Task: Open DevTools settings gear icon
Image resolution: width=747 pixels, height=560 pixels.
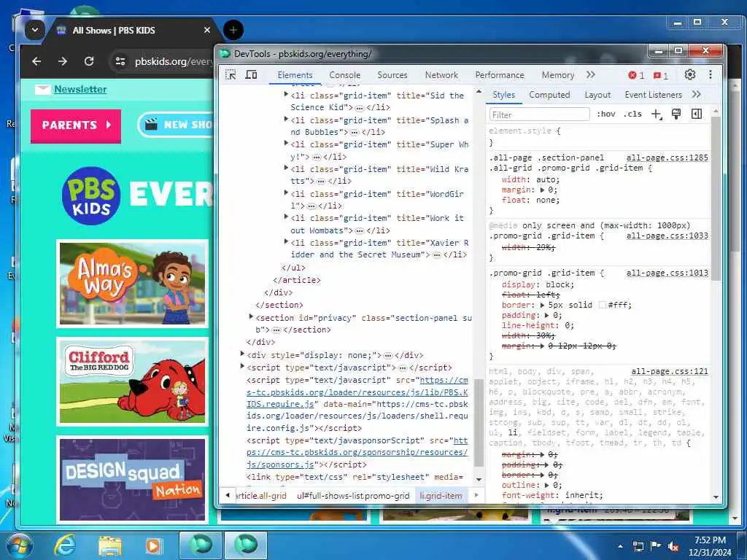Action: (690, 75)
